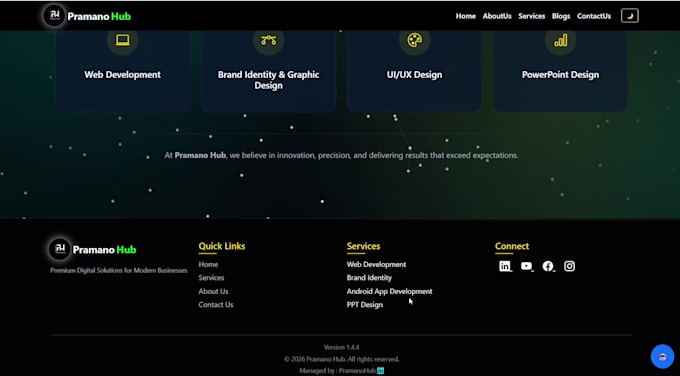The height and width of the screenshot is (376, 680).
Task: Click the Premium Digital Solutions tagline
Action: [x=119, y=270]
